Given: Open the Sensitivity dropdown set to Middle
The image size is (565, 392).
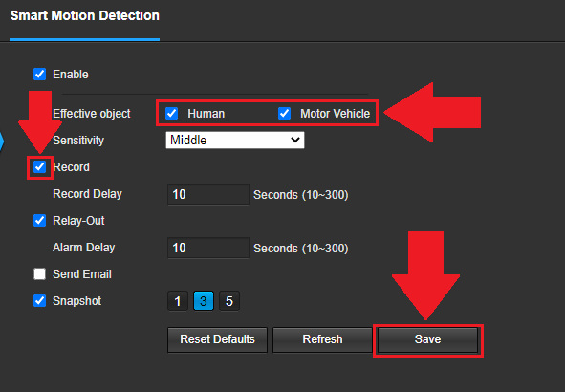Looking at the screenshot, I should pos(235,140).
